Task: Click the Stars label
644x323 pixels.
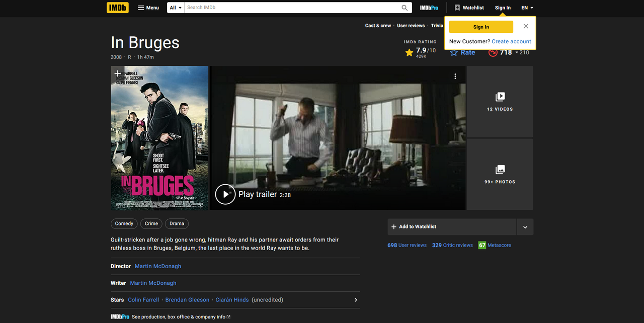Action: [117, 300]
